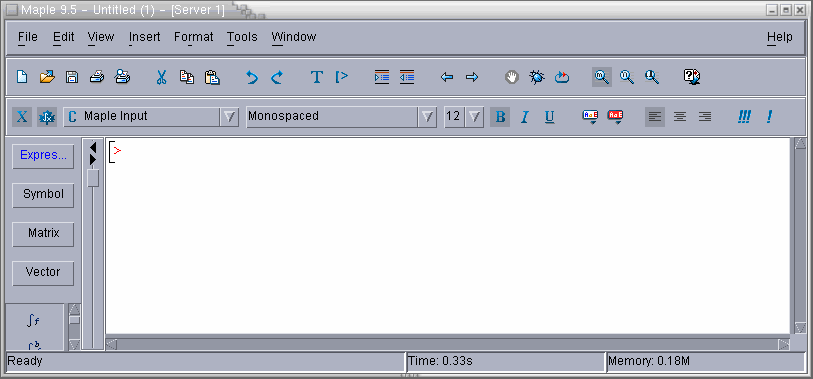Image resolution: width=813 pixels, height=379 pixels.
Task: Print the worksheet using the printer icon
Action: 97,77
